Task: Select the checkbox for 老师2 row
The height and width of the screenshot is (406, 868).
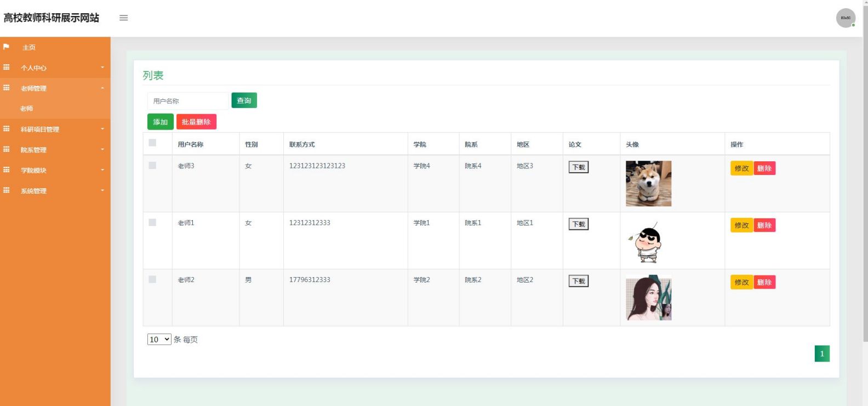Action: 152,279
